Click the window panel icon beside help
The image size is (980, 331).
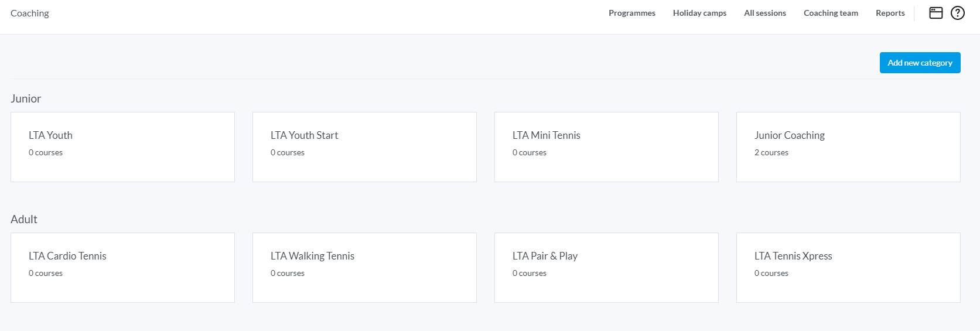click(936, 13)
